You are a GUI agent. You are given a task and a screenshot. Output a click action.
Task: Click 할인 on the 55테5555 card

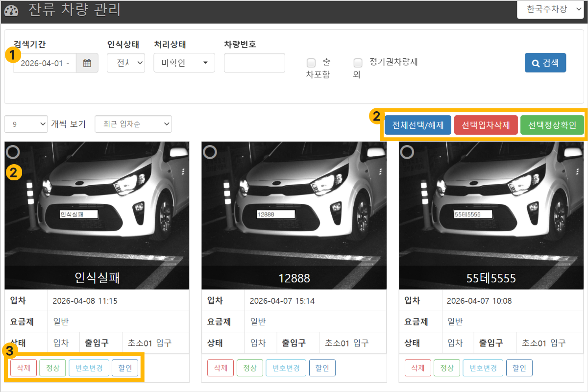coord(519,368)
